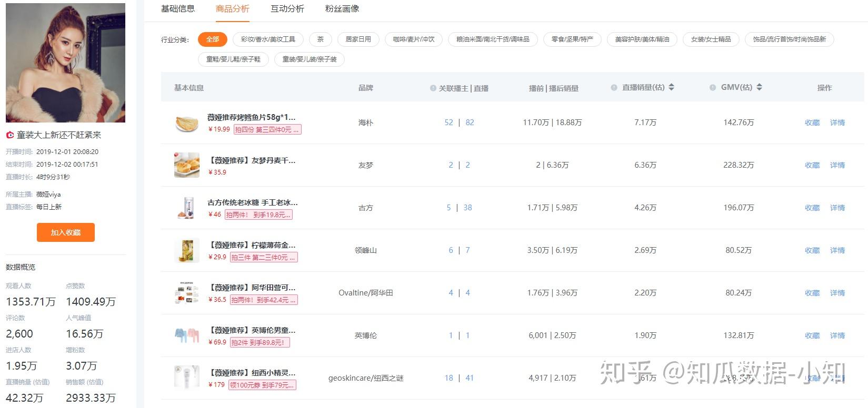Click coupon tag 拍两件! 到手19.8元
868x408 pixels.
pos(258,215)
